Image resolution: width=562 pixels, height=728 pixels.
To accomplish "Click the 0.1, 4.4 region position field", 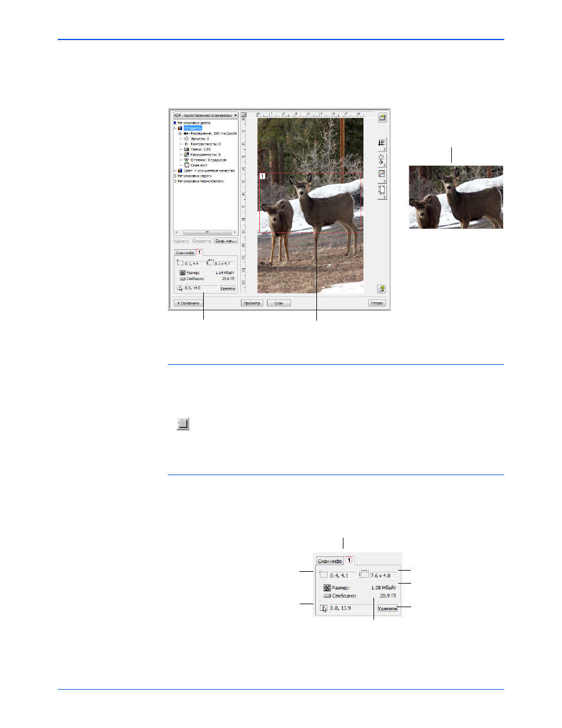I will click(194, 263).
